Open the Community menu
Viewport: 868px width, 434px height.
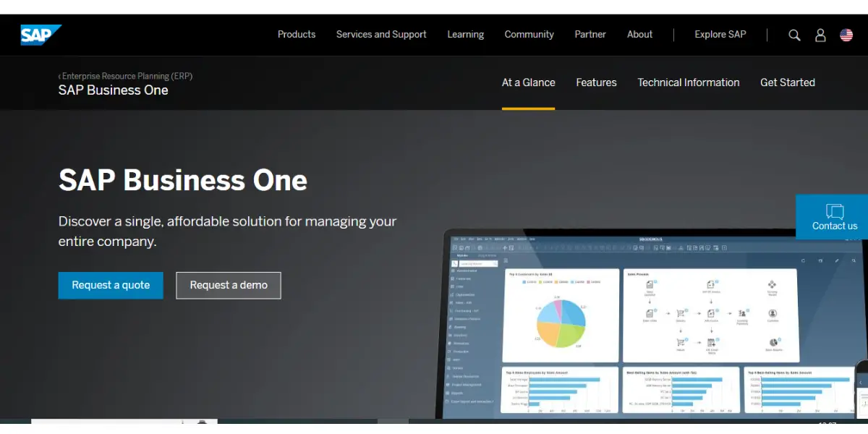(x=529, y=35)
